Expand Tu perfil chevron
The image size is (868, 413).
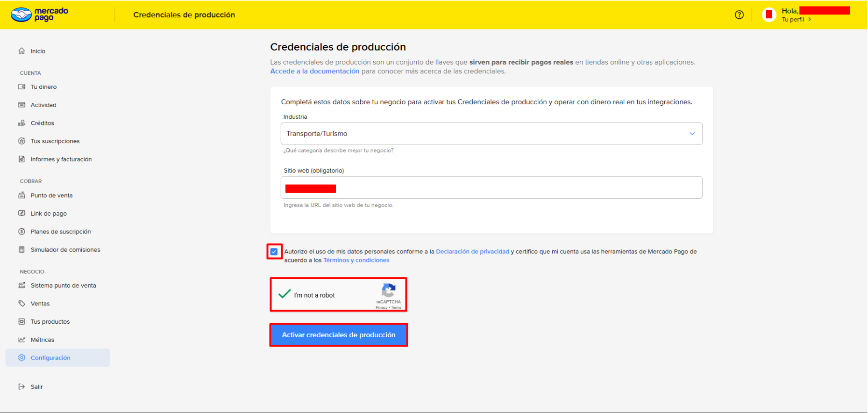[x=810, y=20]
